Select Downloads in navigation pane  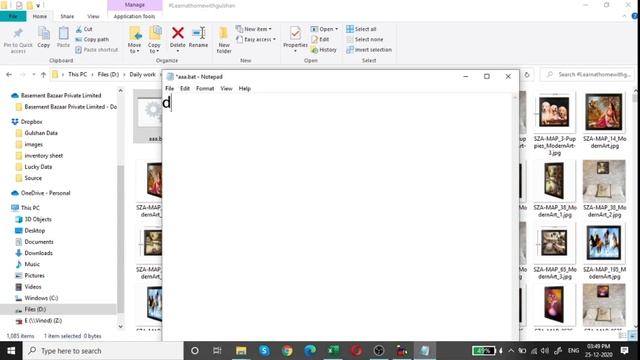click(x=38, y=253)
